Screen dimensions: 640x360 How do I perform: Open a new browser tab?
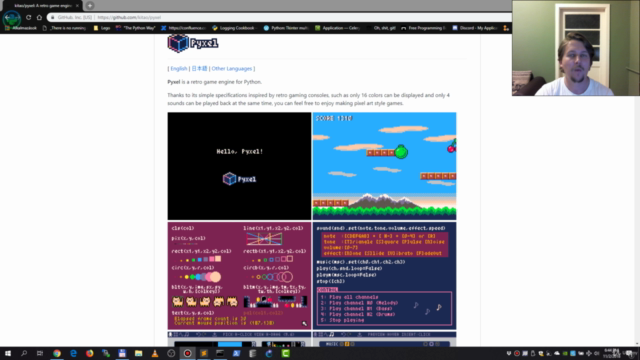(90, 6)
